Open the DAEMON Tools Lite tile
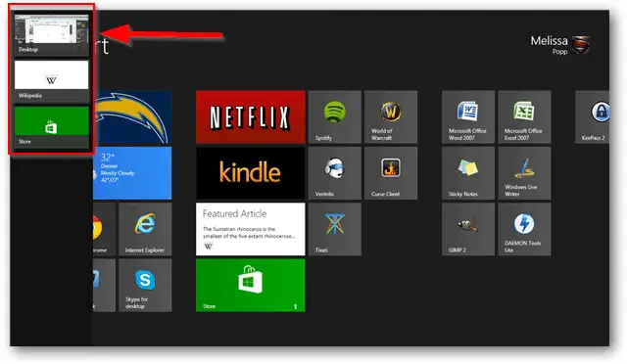 click(524, 229)
